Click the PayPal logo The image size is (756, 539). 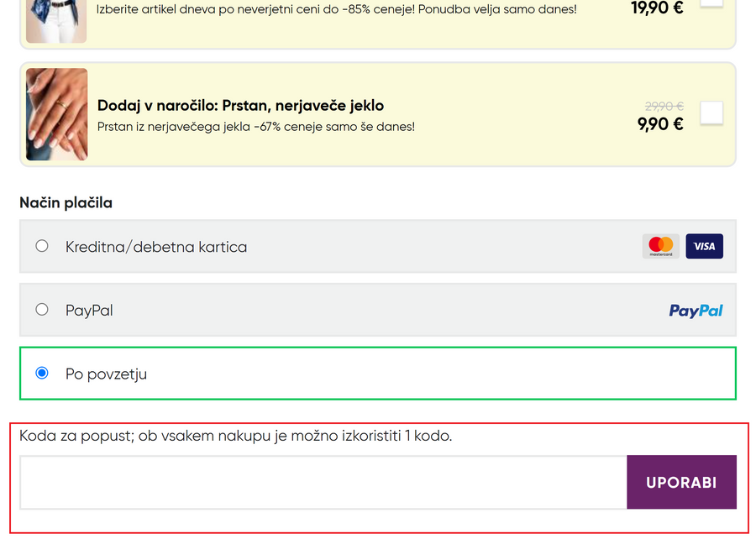[x=696, y=311]
